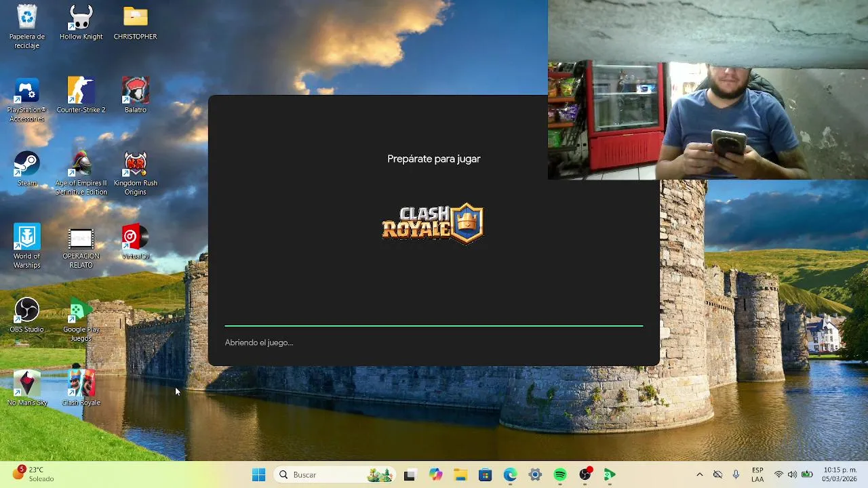Open the ESP LAA language switcher
This screenshot has width=868, height=488.
pyautogui.click(x=757, y=475)
